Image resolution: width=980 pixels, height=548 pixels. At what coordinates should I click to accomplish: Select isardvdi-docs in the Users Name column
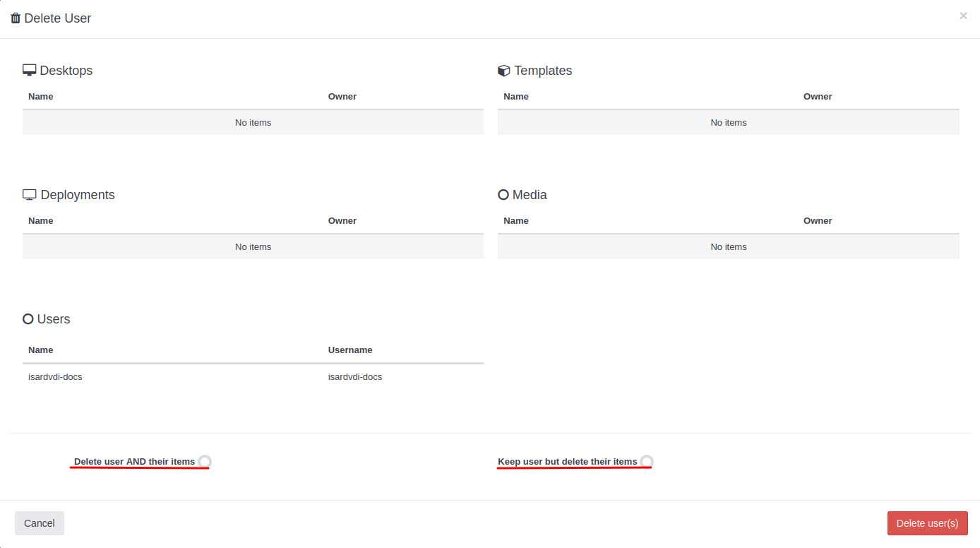(x=55, y=377)
